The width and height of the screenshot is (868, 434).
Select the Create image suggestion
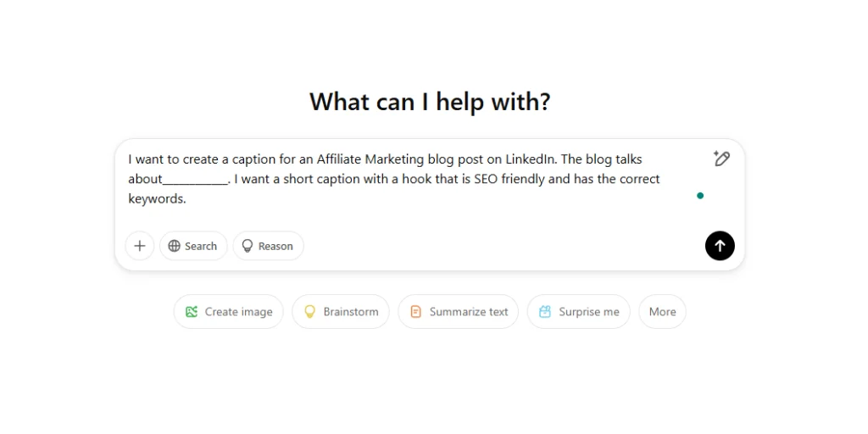(x=229, y=312)
